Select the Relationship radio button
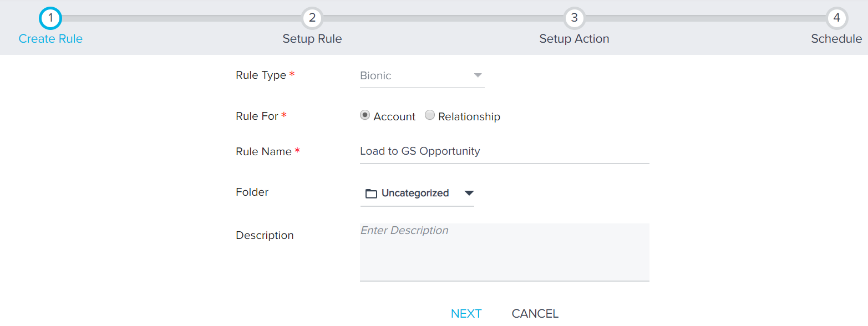868x326 pixels. 429,115
